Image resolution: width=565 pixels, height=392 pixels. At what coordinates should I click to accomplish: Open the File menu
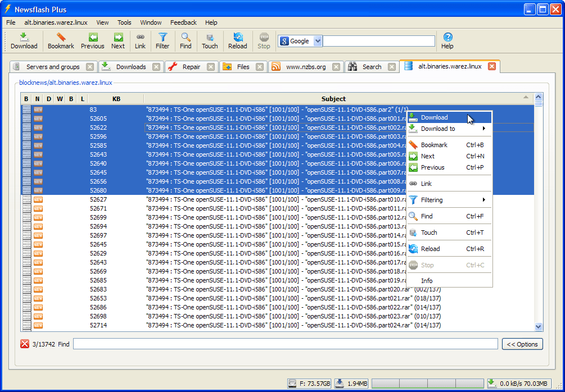click(x=11, y=22)
